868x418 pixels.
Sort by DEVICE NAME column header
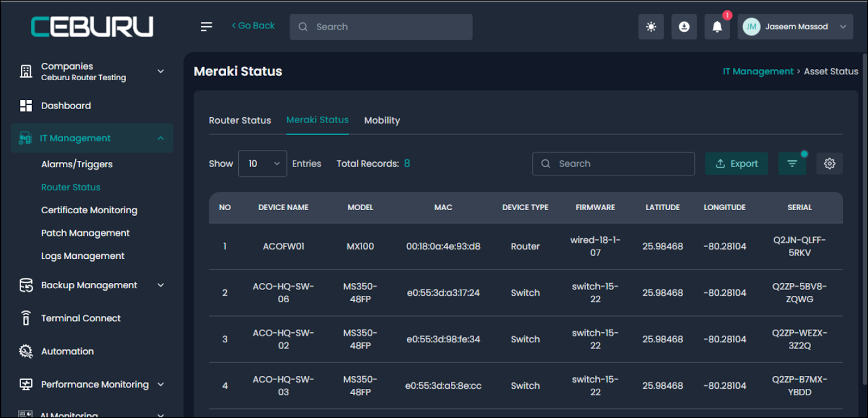283,207
